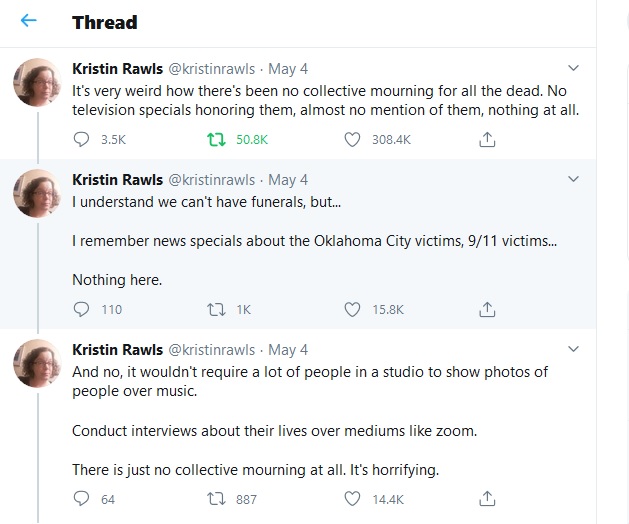Retweet the tweet with 887 retweets
Viewport: 629px width, 524px height.
(x=212, y=499)
